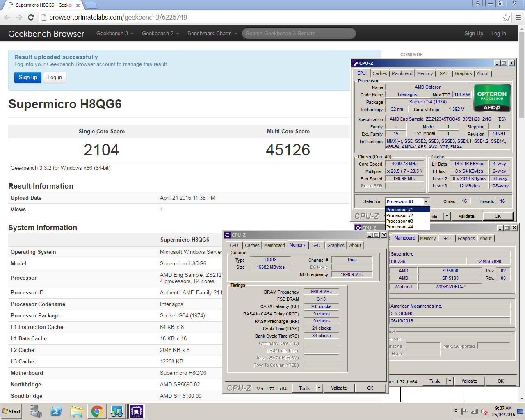
Task: Open SPD tab in Memory CPU-Z window
Action: tap(316, 245)
